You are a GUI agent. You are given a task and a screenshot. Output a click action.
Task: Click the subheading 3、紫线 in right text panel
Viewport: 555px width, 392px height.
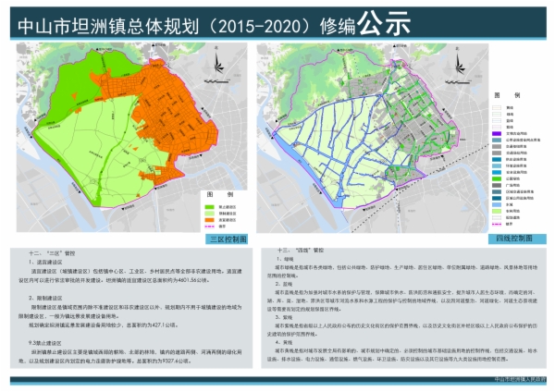(284, 317)
